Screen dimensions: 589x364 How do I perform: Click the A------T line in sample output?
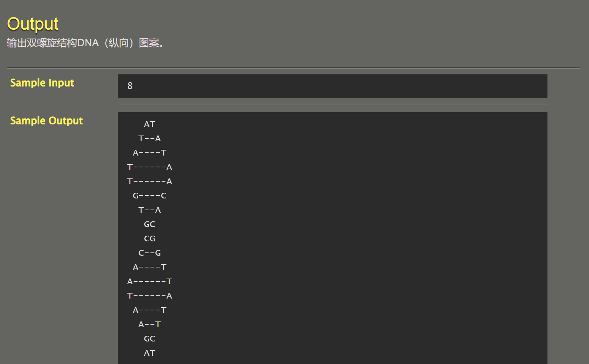click(x=150, y=281)
